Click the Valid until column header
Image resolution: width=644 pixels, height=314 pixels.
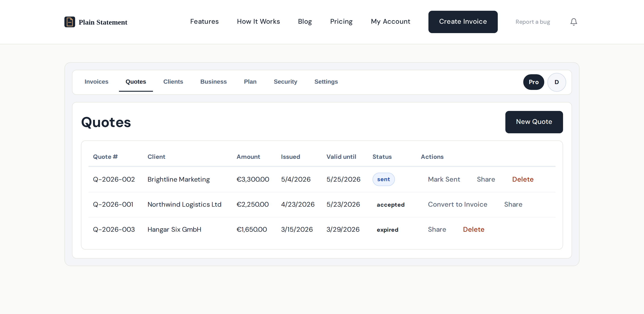click(x=341, y=157)
